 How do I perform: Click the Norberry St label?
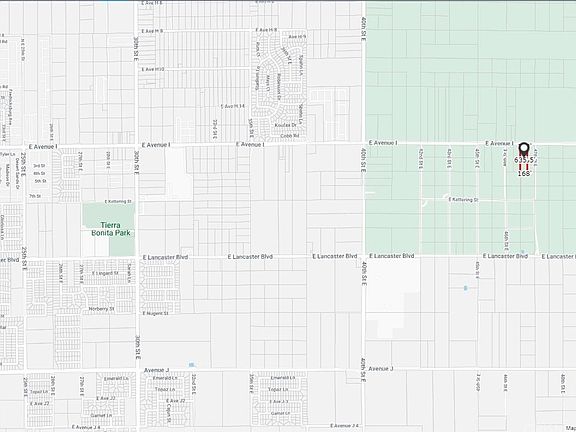point(101,309)
